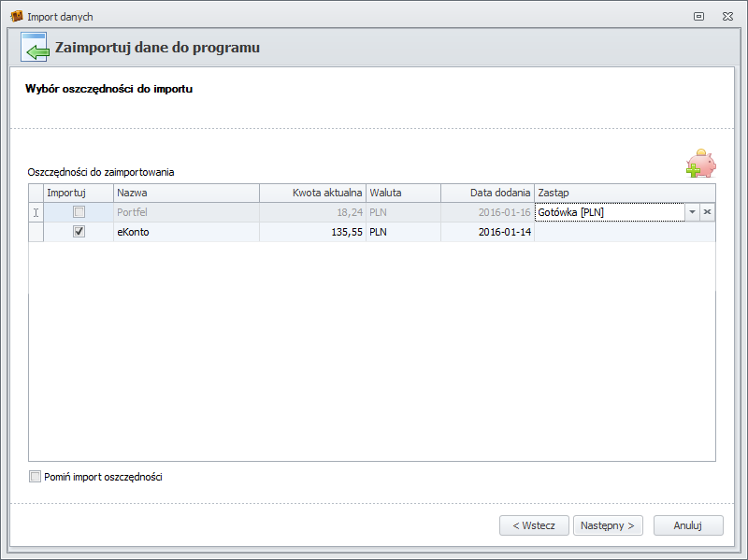
Task: Proceed with the Następny button
Action: click(608, 525)
